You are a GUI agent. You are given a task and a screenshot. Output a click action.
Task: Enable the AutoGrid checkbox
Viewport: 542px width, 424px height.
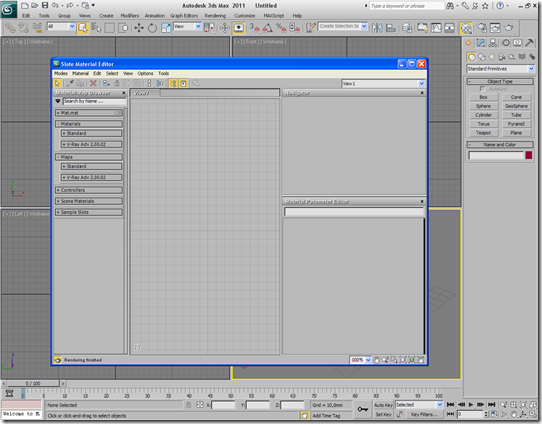click(x=482, y=89)
